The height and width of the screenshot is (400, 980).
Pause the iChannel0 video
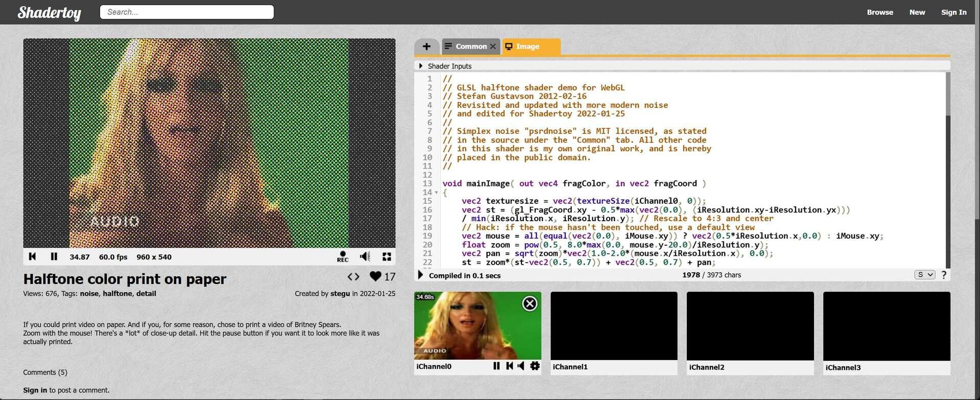[x=496, y=366]
